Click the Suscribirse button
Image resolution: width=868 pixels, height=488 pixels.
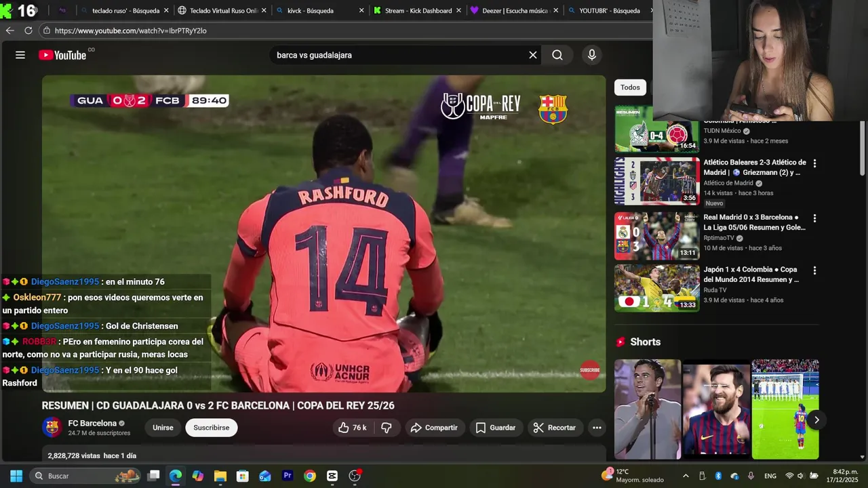coord(212,428)
